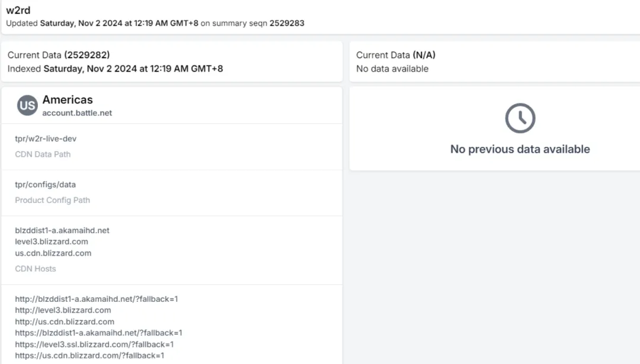Click the No previous data available message
This screenshot has height=364, width=640.
click(x=520, y=149)
